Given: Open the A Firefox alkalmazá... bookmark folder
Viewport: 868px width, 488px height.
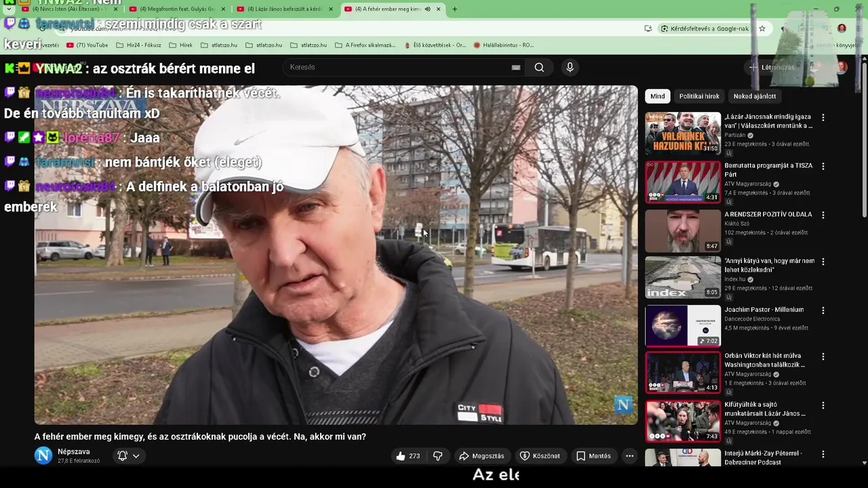Looking at the screenshot, I should [365, 45].
